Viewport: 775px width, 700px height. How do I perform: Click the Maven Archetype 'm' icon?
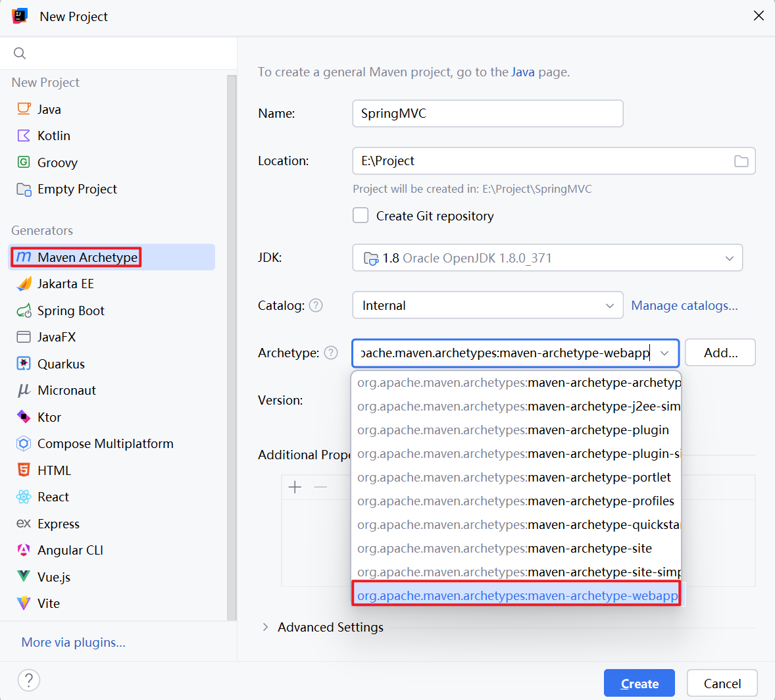pos(24,257)
